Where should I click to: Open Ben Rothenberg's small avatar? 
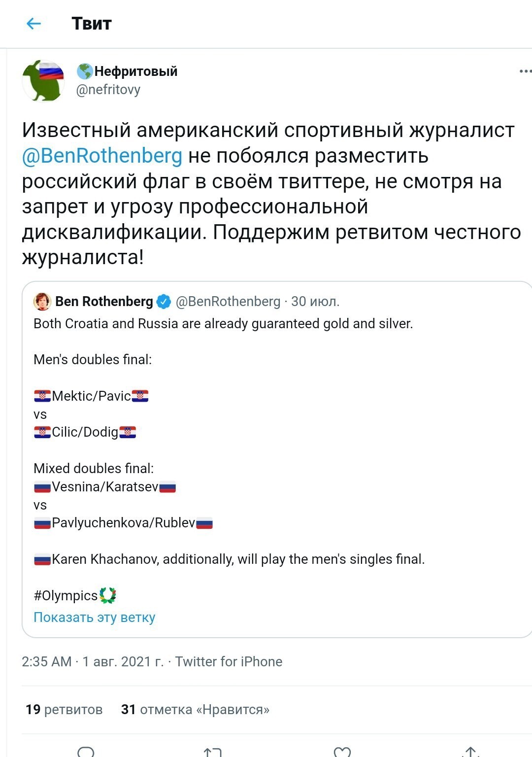(x=42, y=302)
